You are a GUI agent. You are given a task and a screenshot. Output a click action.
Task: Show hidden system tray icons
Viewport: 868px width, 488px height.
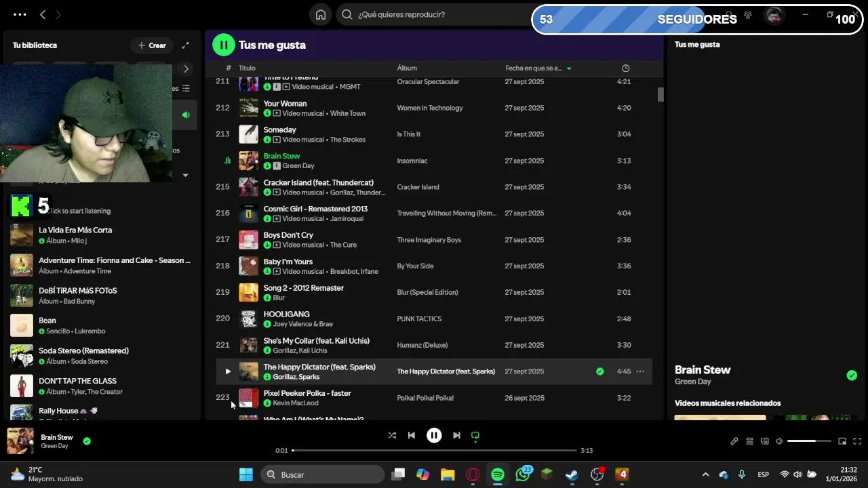point(705,474)
